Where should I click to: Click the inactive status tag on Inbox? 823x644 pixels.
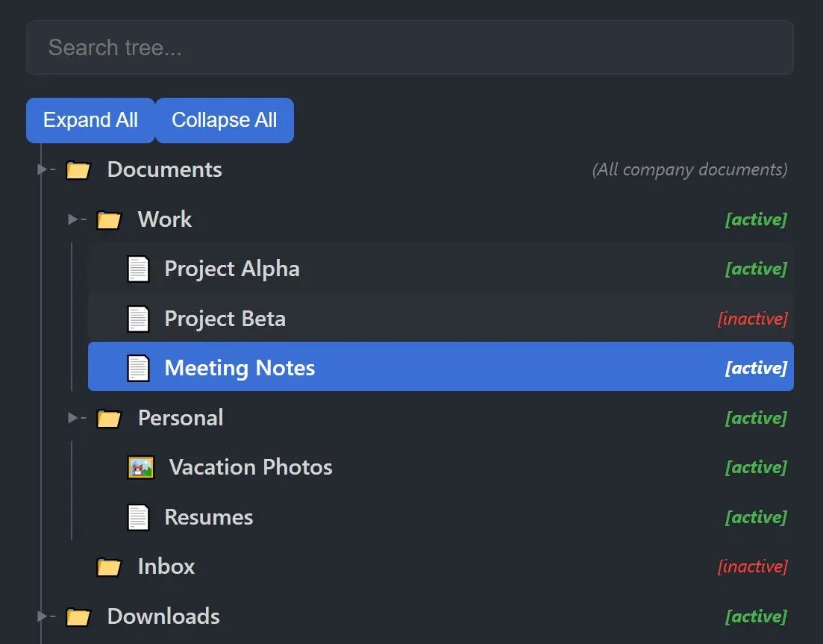click(752, 567)
